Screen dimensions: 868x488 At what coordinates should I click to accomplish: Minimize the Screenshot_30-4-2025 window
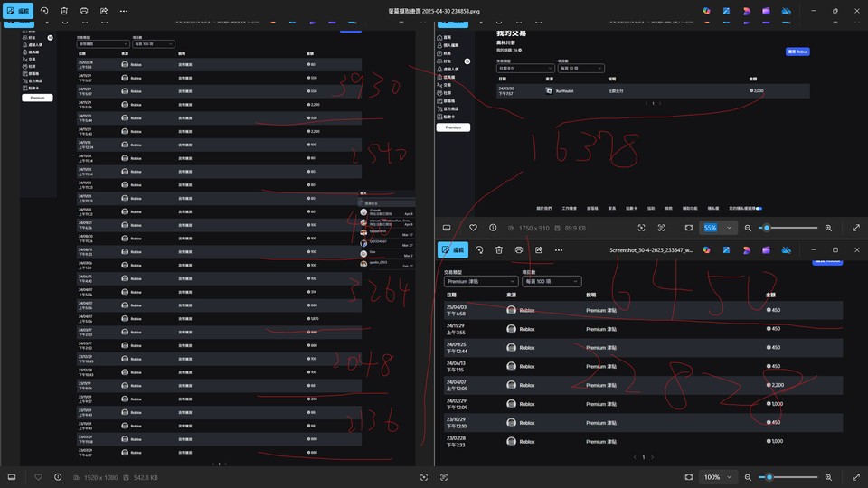[x=814, y=250]
